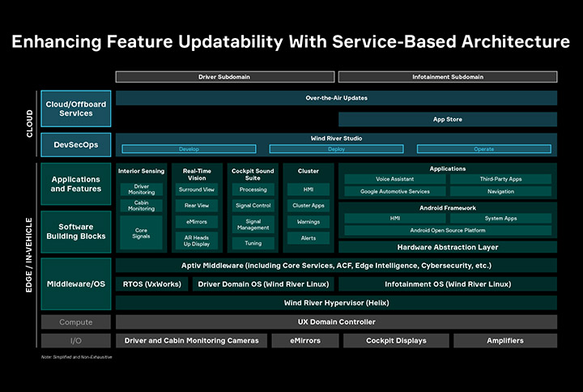
Task: Select the Processing box
Action: (253, 190)
